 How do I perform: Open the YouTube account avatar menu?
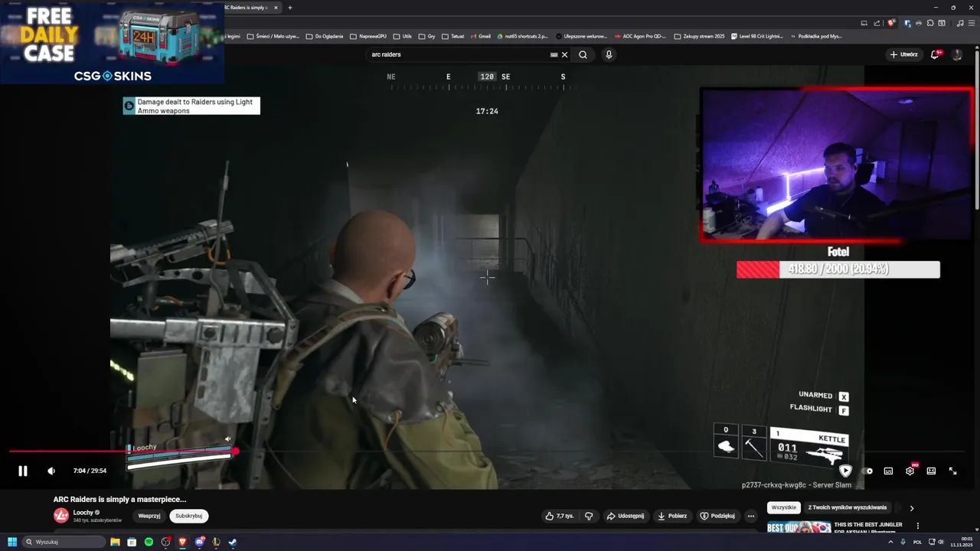(x=957, y=54)
